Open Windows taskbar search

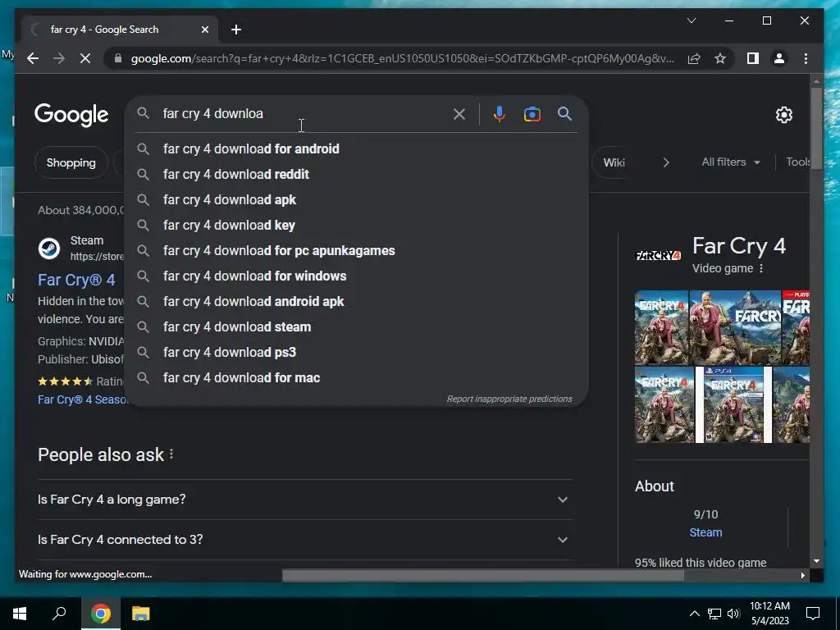(59, 614)
